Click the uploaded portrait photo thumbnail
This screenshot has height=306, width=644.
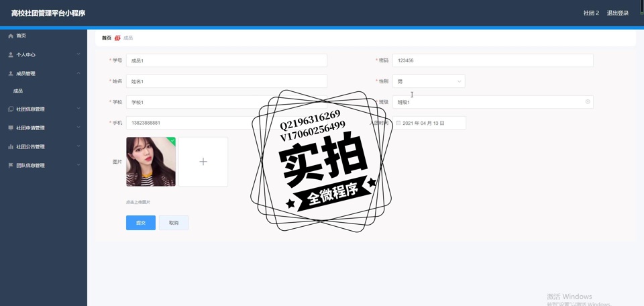pos(151,162)
